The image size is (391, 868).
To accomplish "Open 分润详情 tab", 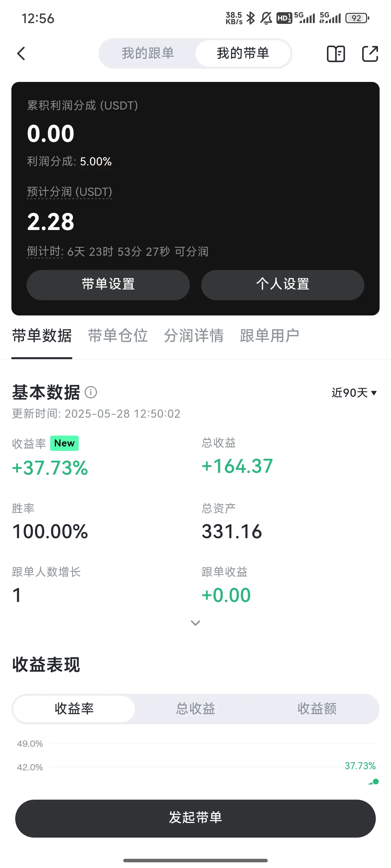I will 194,336.
